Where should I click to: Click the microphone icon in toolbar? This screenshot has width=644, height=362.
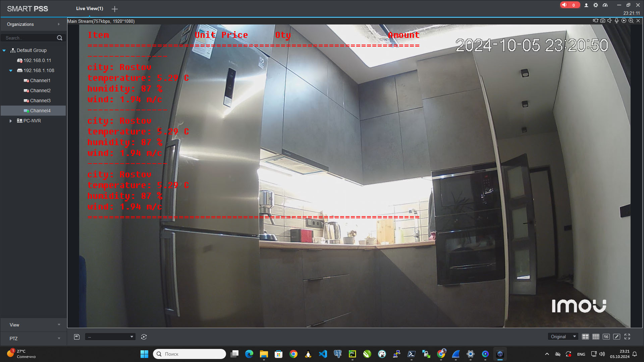click(616, 21)
